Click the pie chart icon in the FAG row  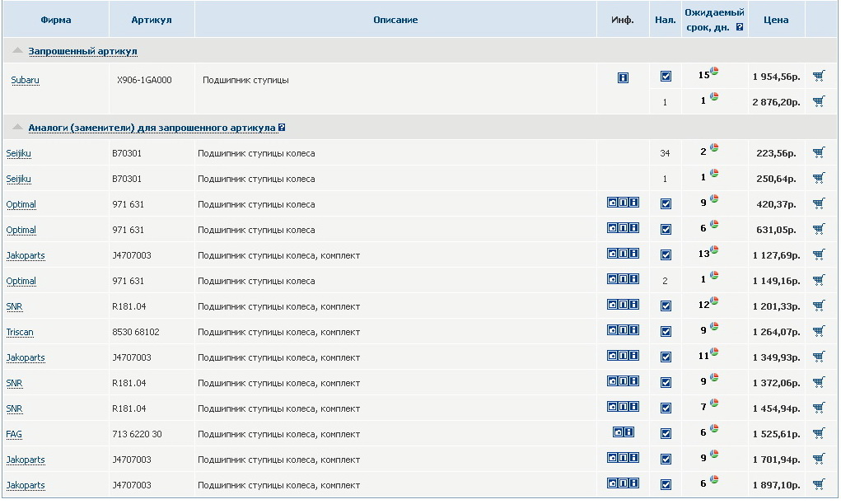[714, 429]
